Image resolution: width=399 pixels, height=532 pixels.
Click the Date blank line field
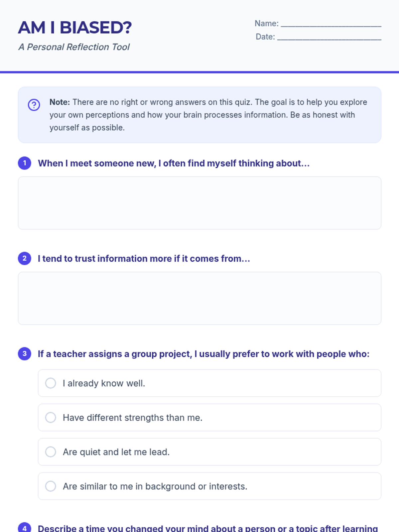[x=329, y=37]
